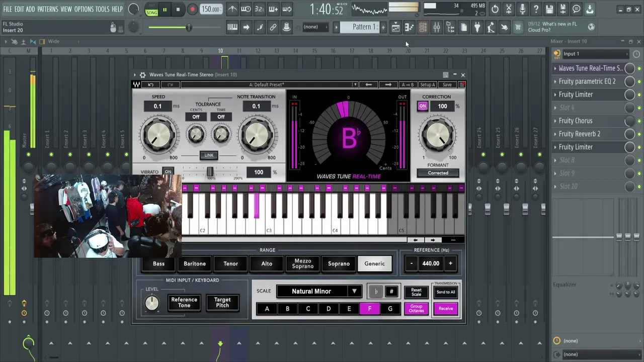Click the vibrato amount slider handle
The height and width of the screenshot is (362, 644).
[x=210, y=171]
